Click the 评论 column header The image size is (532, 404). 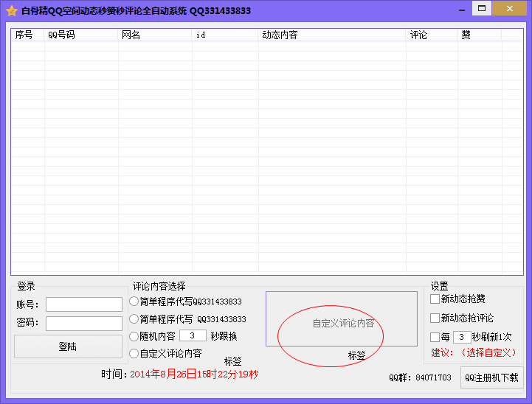coord(431,35)
